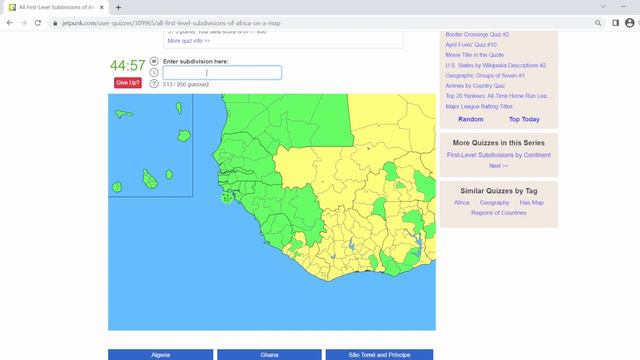Reload the page with the refresh icon
Viewport: 640px width, 360px height.
click(x=38, y=23)
